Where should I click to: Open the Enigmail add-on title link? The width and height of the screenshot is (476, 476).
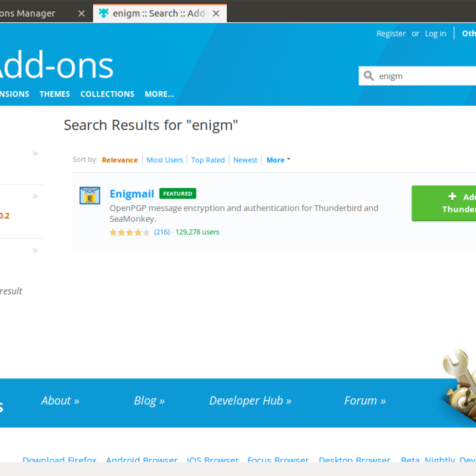[x=132, y=194]
